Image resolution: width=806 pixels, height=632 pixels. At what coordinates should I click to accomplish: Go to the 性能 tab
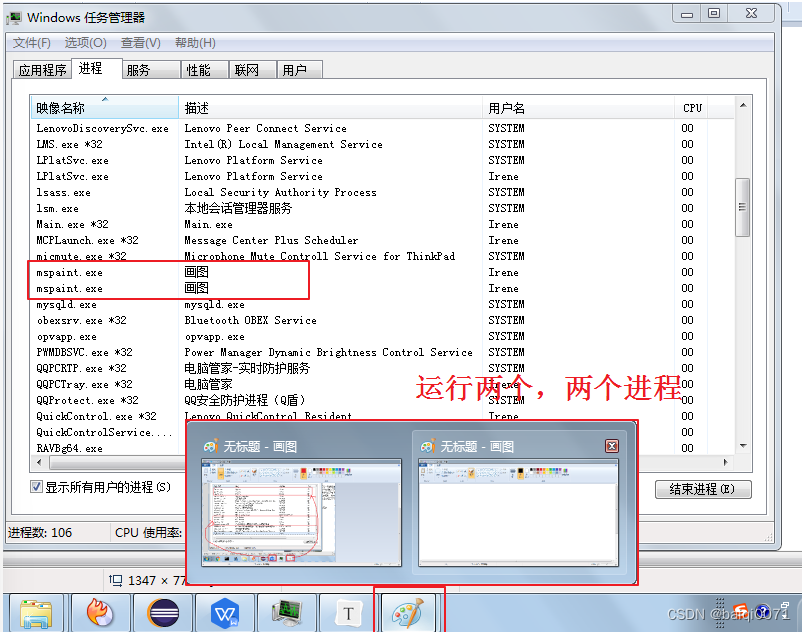[205, 70]
